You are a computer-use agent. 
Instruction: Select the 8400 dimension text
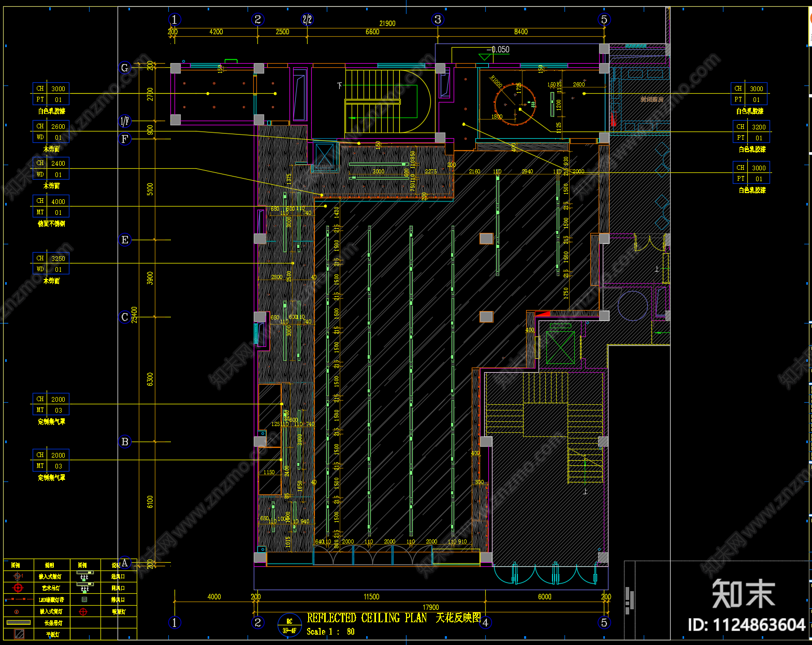click(x=521, y=32)
